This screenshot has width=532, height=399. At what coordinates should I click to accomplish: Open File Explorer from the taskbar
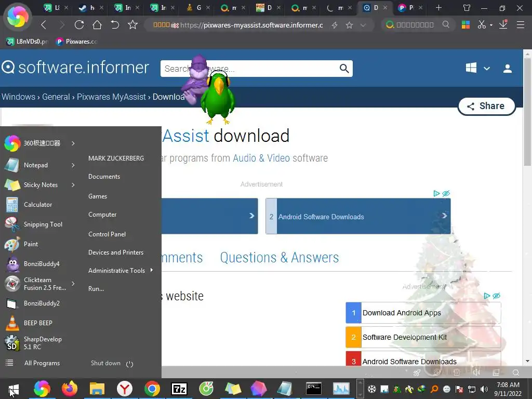tap(97, 389)
